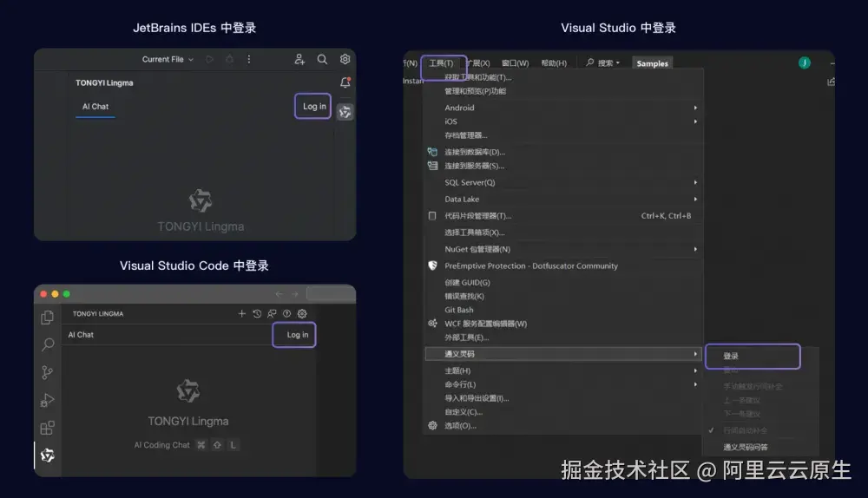Viewport: 868px width, 498px height.
Task: Click the magnifier search icon in JetBrains toolbar
Action: (322, 59)
